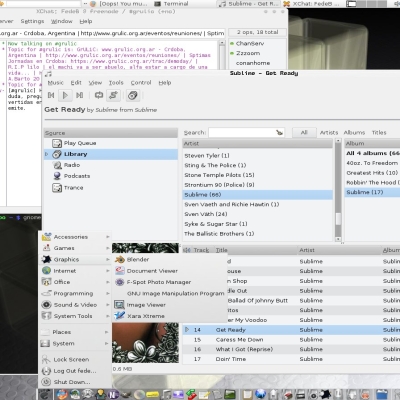
Task: Select artist Strontium 90 (Police) (9)
Action: (258, 185)
